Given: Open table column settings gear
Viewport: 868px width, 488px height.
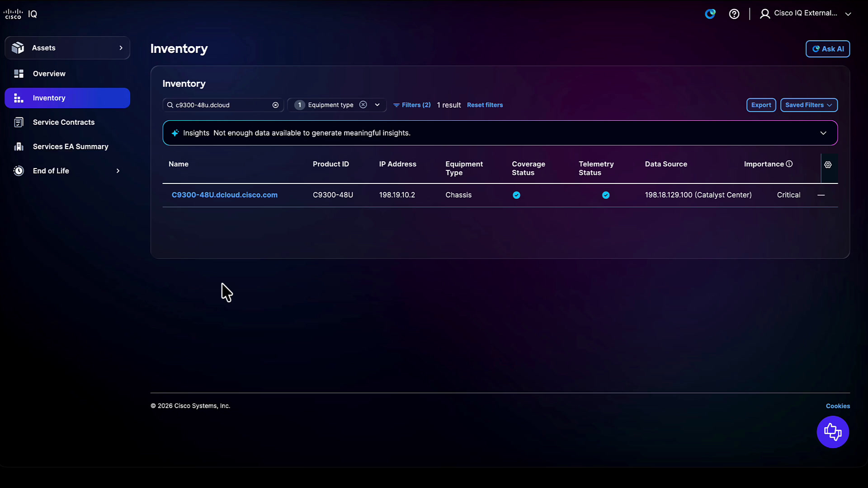Looking at the screenshot, I should click(828, 164).
